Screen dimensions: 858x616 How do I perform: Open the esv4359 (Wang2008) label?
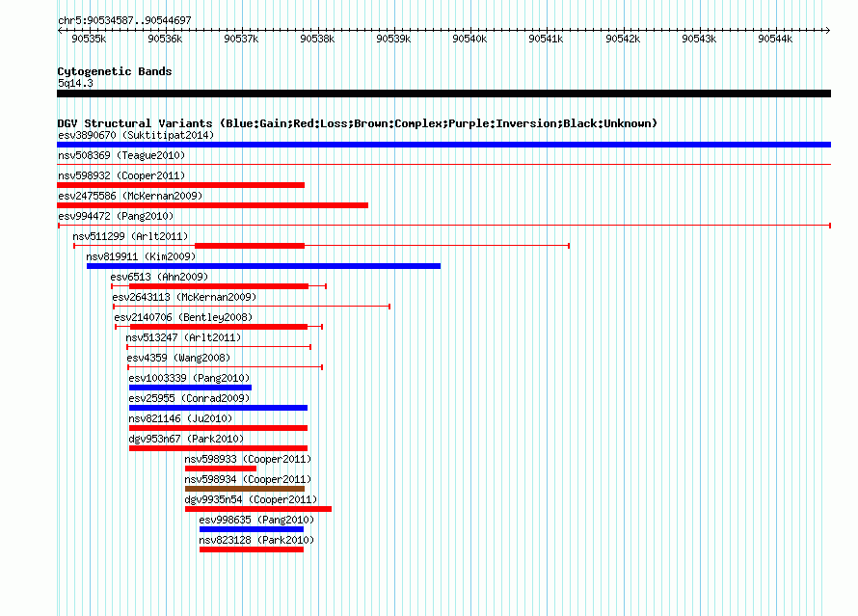tap(178, 358)
